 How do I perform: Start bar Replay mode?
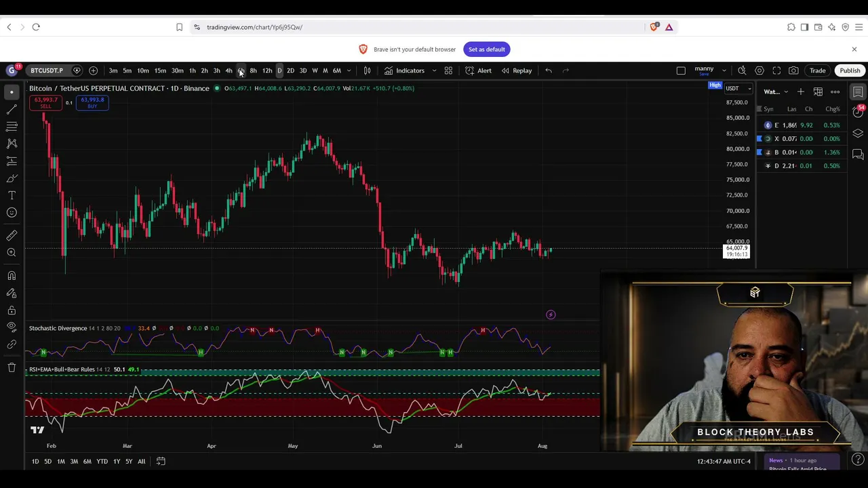pos(517,70)
